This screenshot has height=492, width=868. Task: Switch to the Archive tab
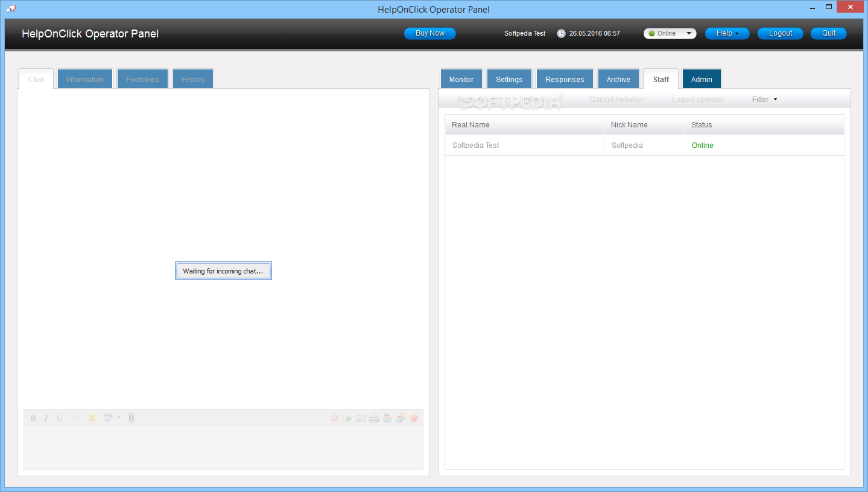(x=618, y=79)
